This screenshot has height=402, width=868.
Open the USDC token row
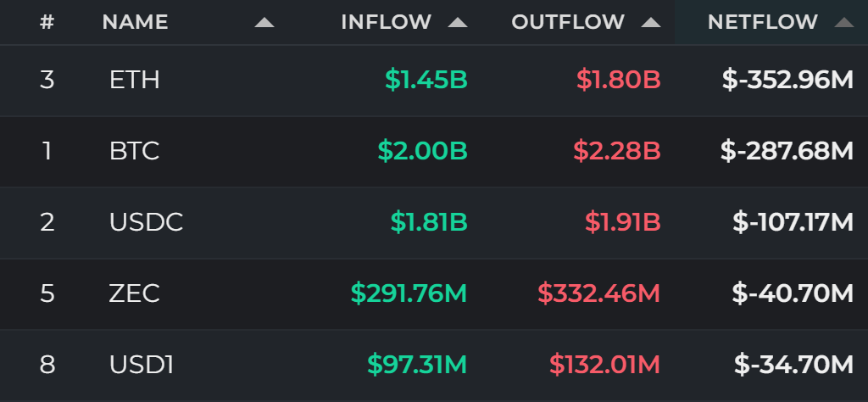[x=434, y=222]
